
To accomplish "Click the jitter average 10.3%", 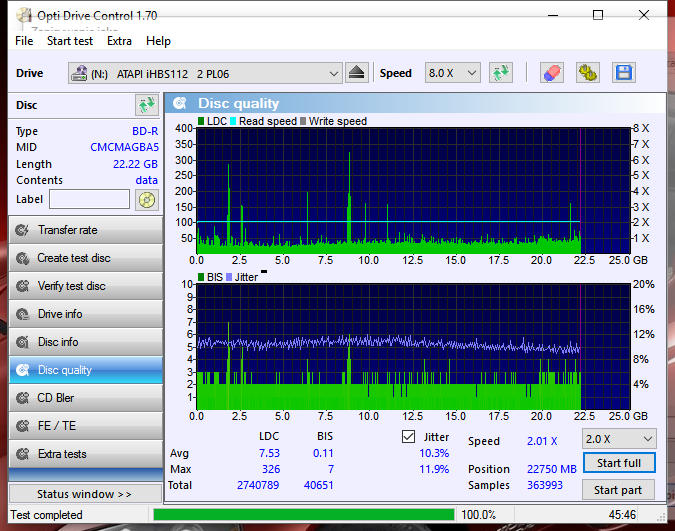I will coord(434,453).
